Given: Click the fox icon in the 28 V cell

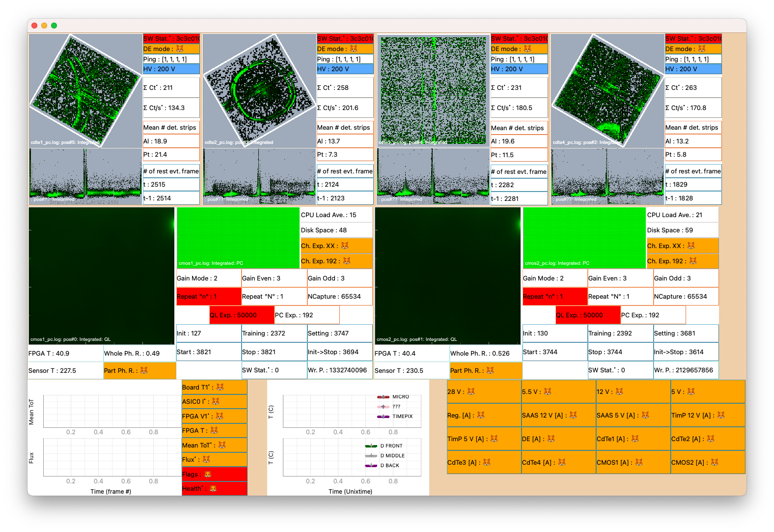Looking at the screenshot, I should pyautogui.click(x=471, y=392).
